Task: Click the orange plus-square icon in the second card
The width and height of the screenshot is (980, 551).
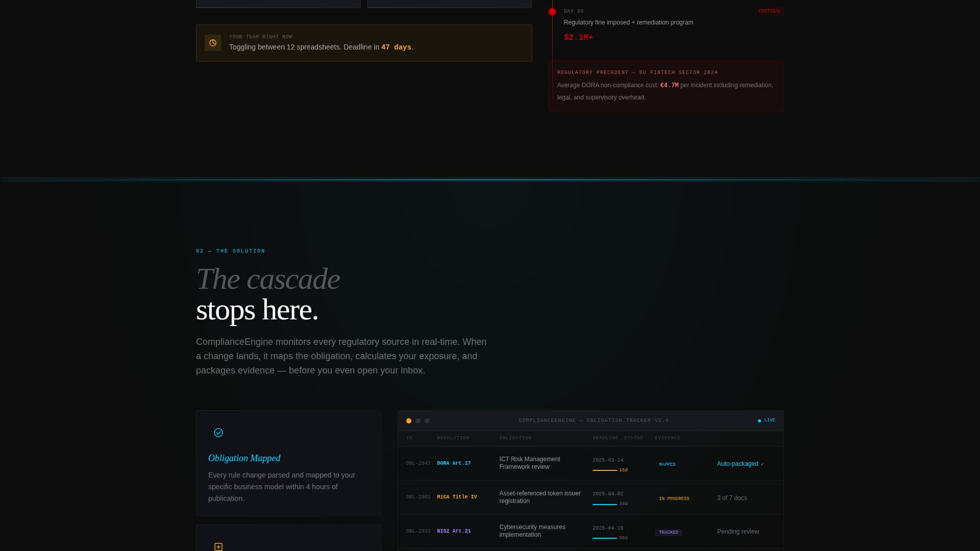Action: [218, 547]
